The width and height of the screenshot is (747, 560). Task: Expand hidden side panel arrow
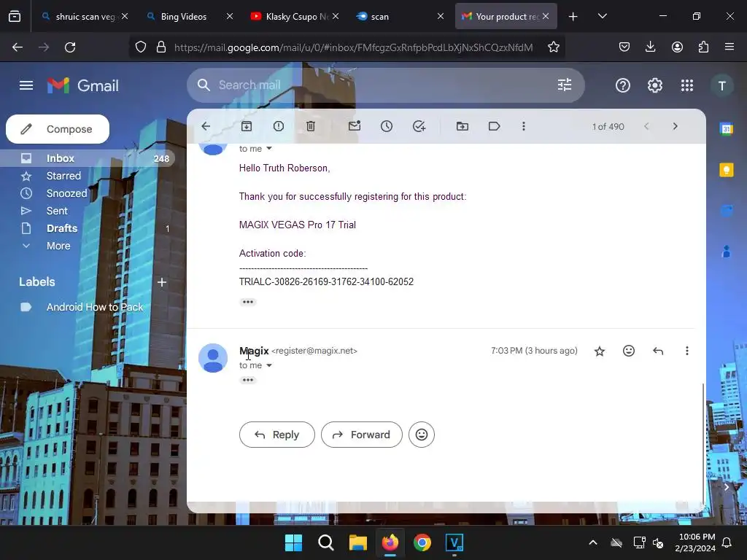tap(726, 487)
